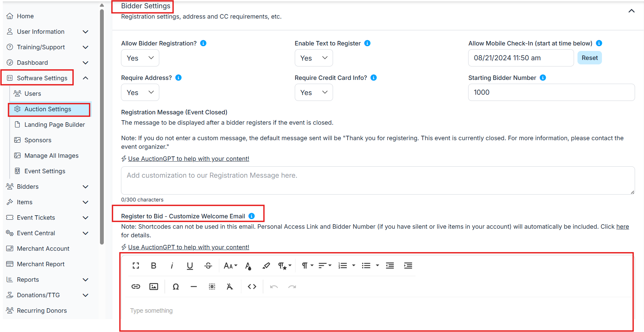Open Allow Bidder Registration dropdown
This screenshot has width=644, height=332.
point(140,58)
